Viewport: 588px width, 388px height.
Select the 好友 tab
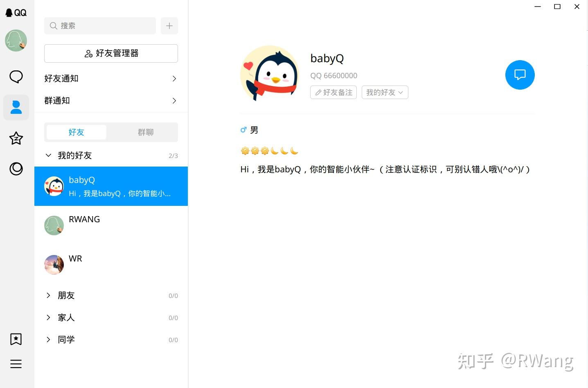coord(76,132)
